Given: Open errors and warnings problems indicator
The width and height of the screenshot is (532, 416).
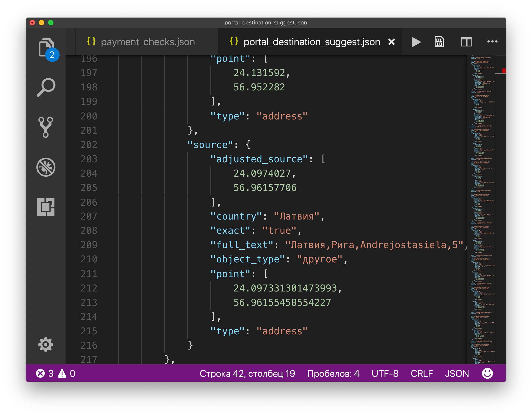Looking at the screenshot, I should point(56,373).
